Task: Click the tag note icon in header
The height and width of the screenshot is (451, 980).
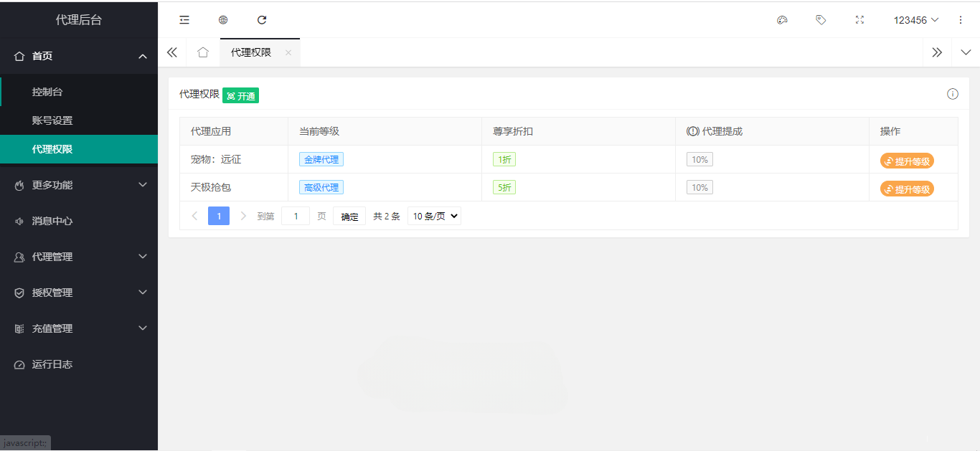Action: point(821,20)
